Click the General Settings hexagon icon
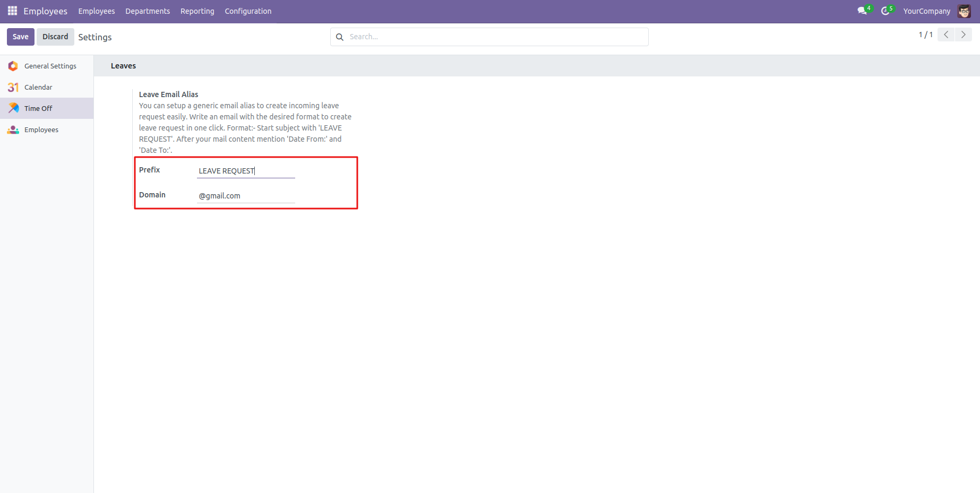Viewport: 980px width, 493px height. tap(13, 66)
